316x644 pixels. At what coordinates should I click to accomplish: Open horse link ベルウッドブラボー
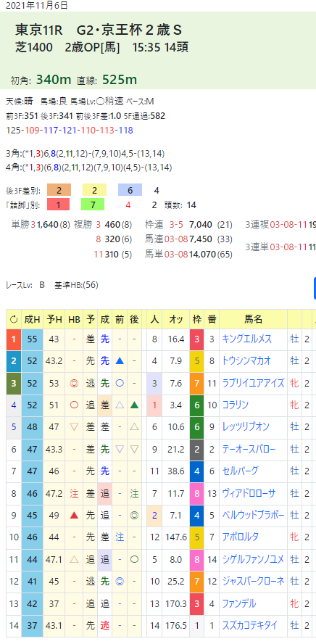click(x=253, y=515)
